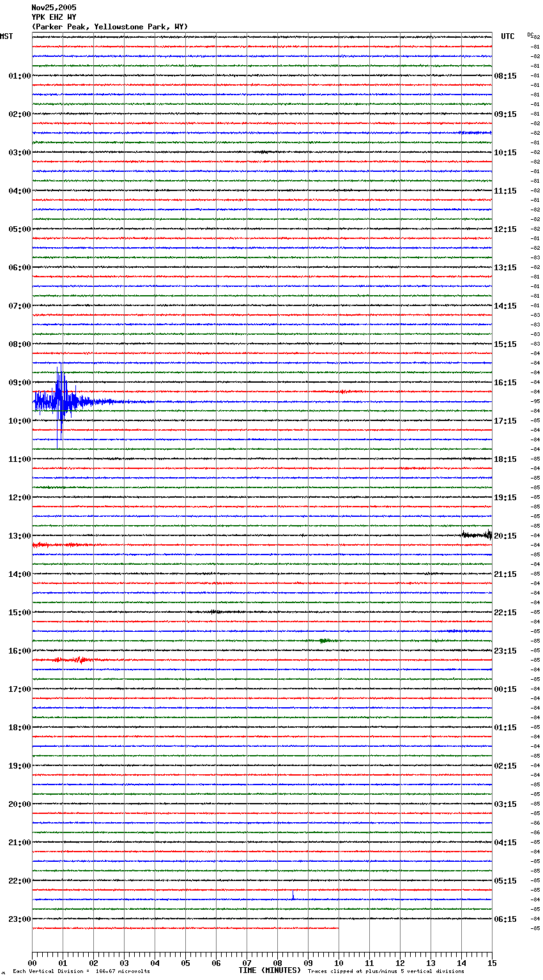Click the 08:15 UTC time label
The height and width of the screenshot is (980, 543).
coord(505,76)
